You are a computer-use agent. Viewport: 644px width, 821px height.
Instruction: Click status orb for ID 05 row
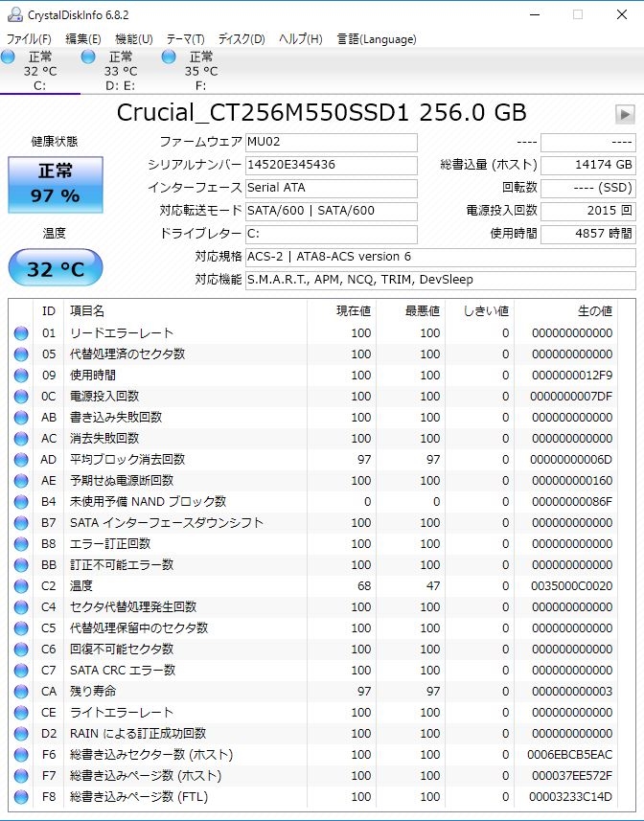(x=21, y=354)
